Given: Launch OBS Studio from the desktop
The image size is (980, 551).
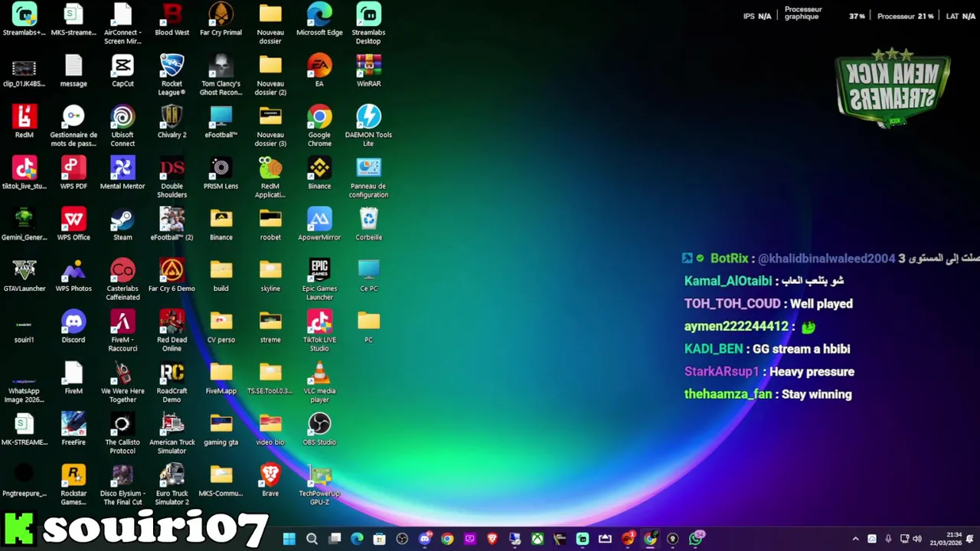Looking at the screenshot, I should 319,430.
